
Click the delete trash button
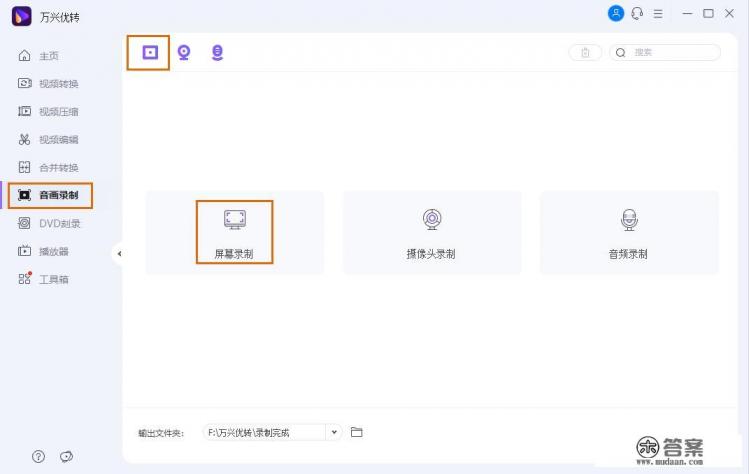click(x=585, y=53)
